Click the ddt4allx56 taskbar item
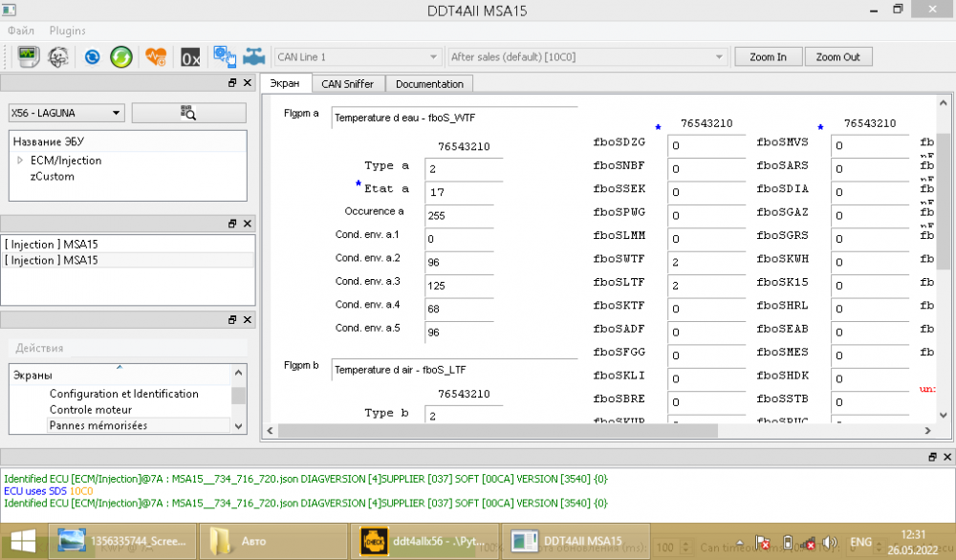 (x=425, y=541)
